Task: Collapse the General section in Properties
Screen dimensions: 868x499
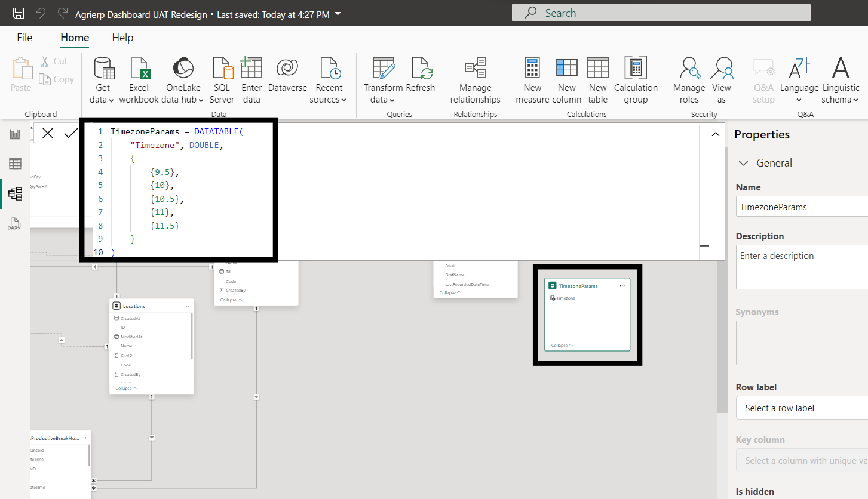Action: point(743,162)
